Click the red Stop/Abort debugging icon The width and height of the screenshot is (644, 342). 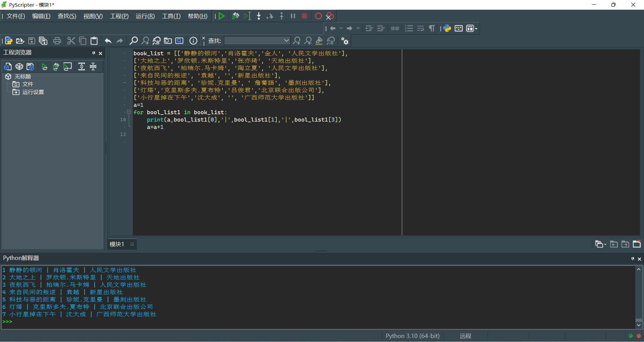pos(304,16)
